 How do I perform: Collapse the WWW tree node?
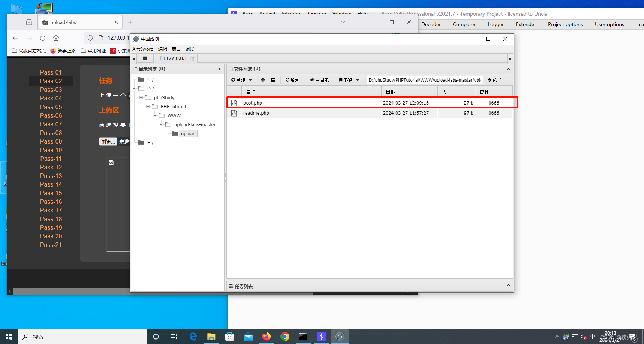point(155,116)
